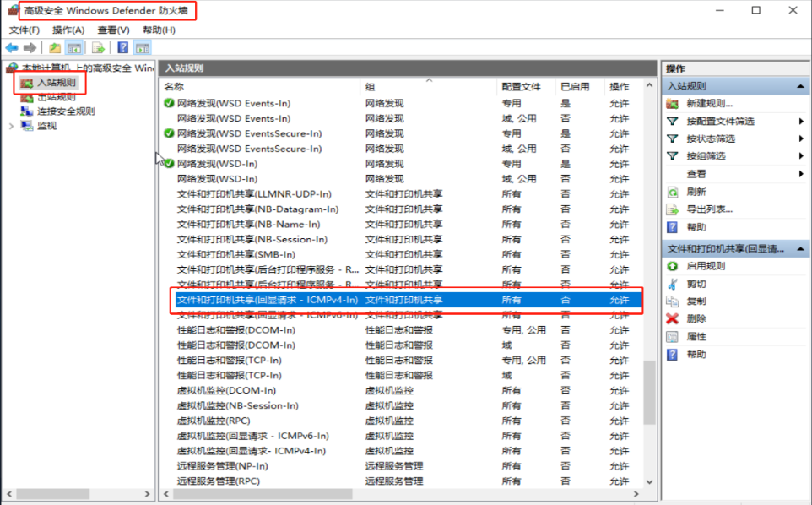Click the Export list toolbar icon
The image size is (812, 505).
click(98, 48)
